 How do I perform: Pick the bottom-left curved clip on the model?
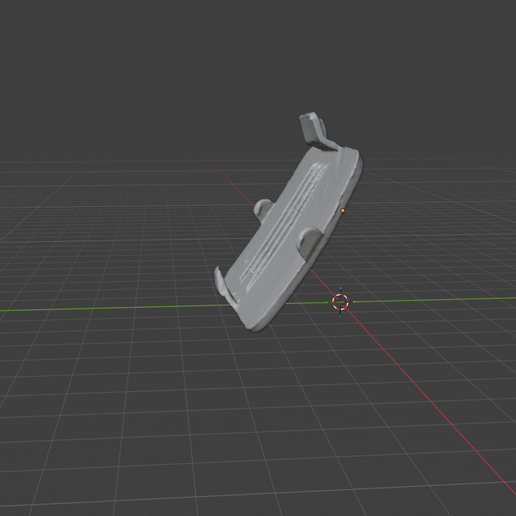(x=225, y=286)
